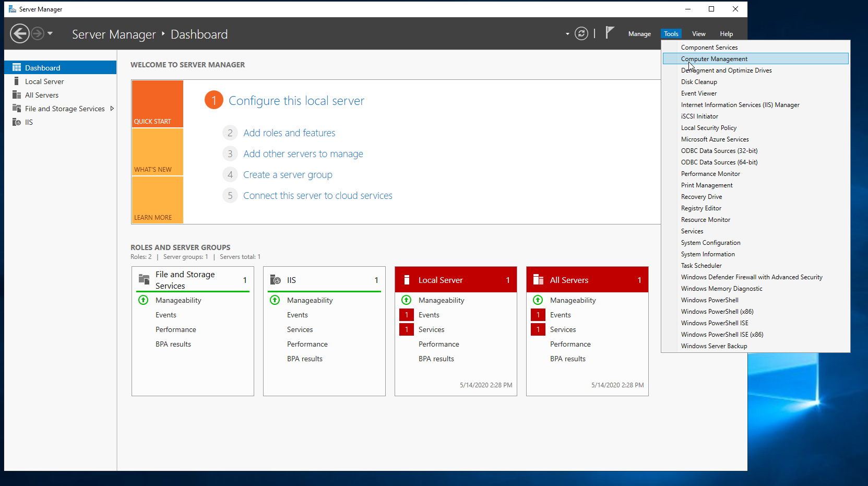Open dropdown arrow left of refresh icon

click(x=567, y=34)
